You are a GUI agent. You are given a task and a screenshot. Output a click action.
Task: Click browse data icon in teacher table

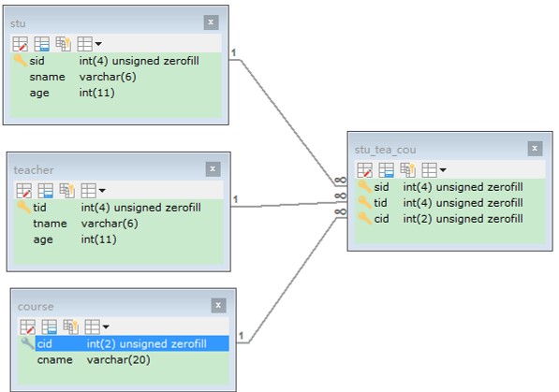point(45,191)
